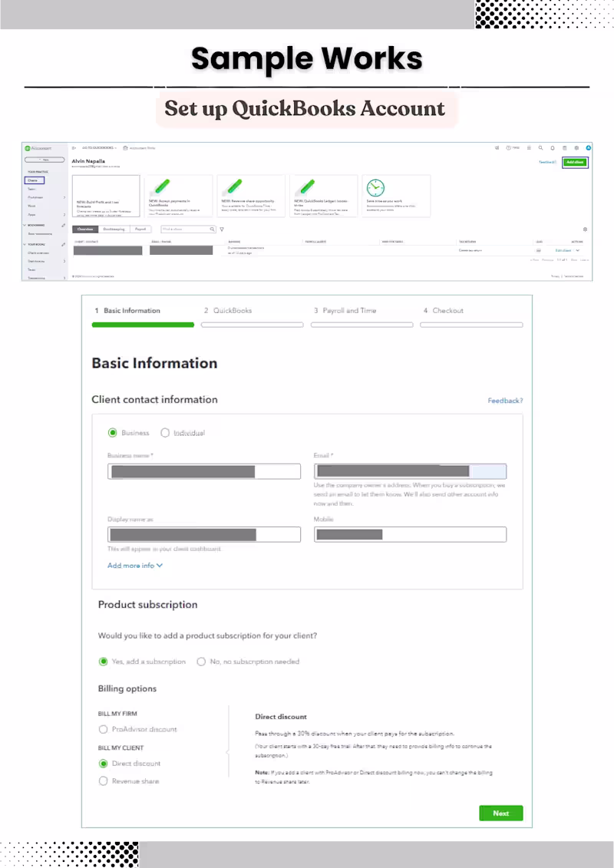Click Feedback? link in Basic Information form
The width and height of the screenshot is (614, 868).
tap(505, 401)
